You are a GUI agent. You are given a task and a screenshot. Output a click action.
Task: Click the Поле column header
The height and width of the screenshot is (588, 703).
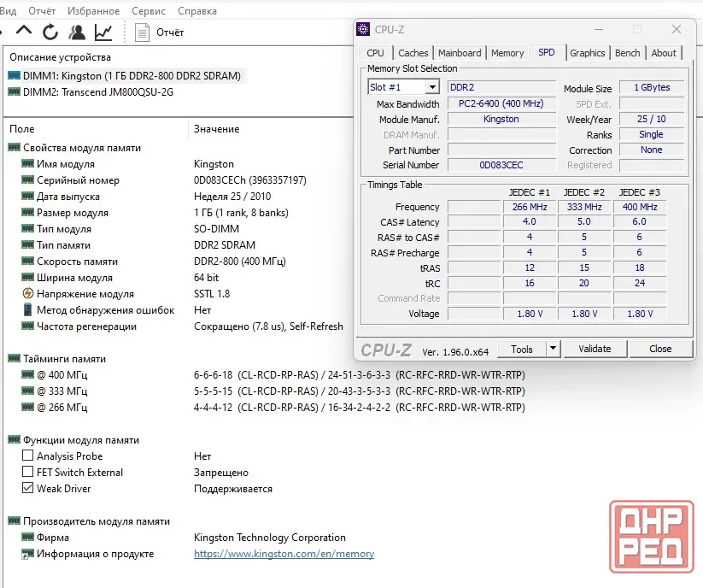(22, 129)
